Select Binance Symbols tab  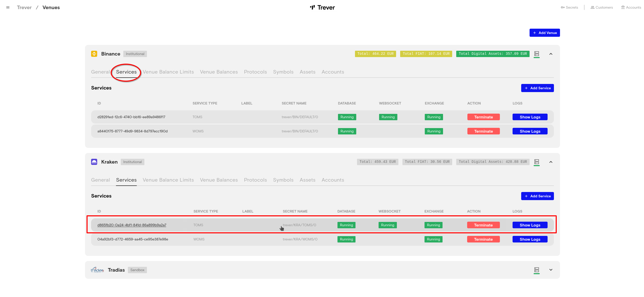(283, 72)
